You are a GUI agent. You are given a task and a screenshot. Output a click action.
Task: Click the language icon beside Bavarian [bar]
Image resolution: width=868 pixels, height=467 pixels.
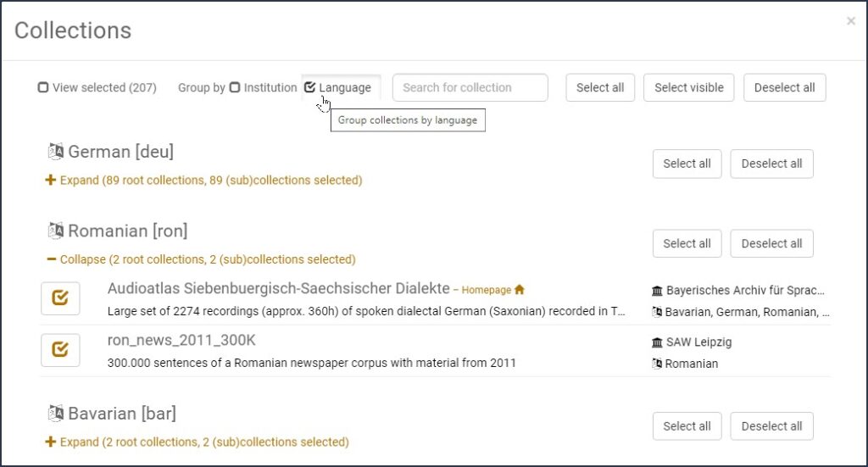coord(56,414)
